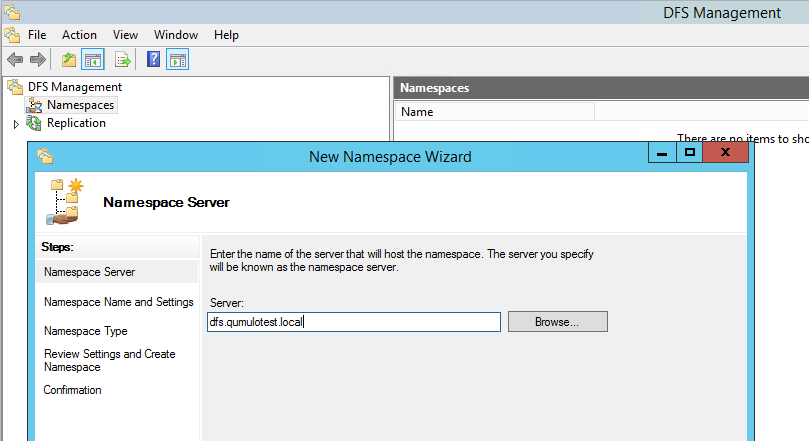Select the DFS Management root node
The image size is (809, 441).
point(74,87)
